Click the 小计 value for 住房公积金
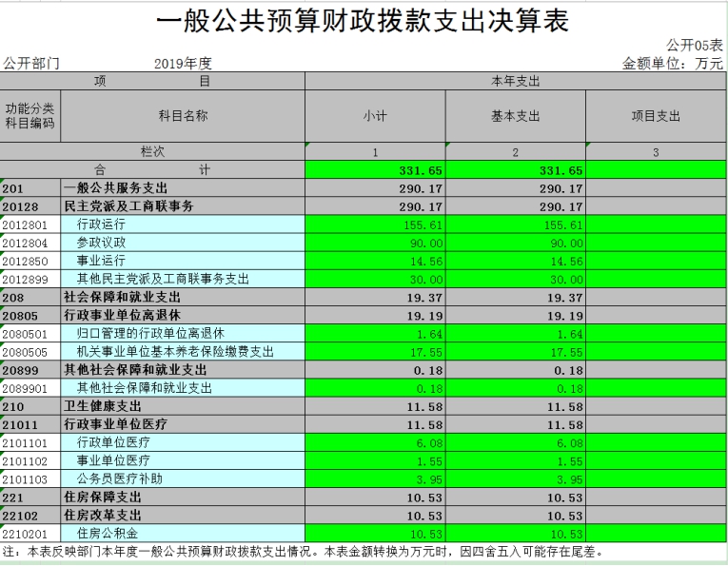This screenshot has width=728, height=566. pos(374,534)
